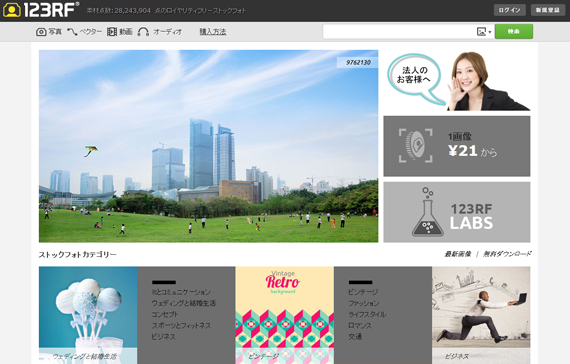The image size is (570, 364).
Task: Click the coin icon in pricing banner
Action: [416, 145]
